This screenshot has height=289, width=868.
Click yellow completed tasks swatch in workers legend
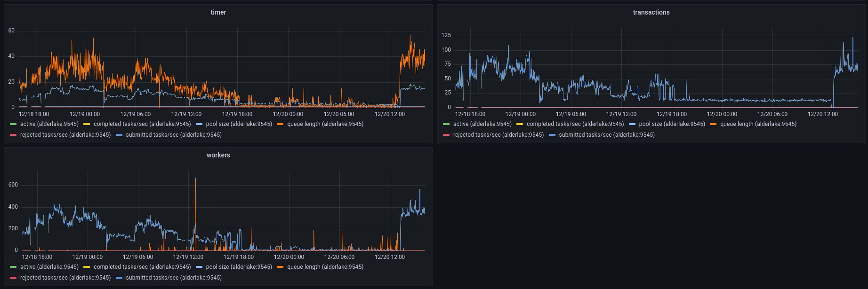tap(87, 267)
